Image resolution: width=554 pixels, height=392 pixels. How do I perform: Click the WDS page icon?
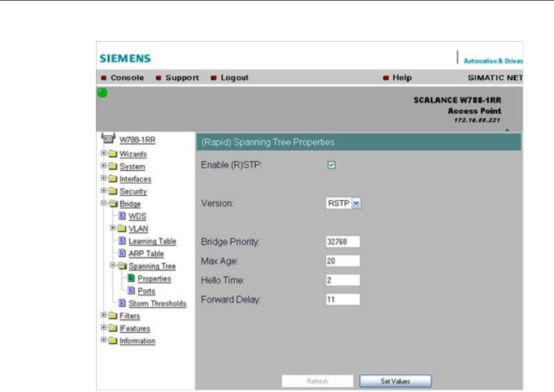[122, 216]
